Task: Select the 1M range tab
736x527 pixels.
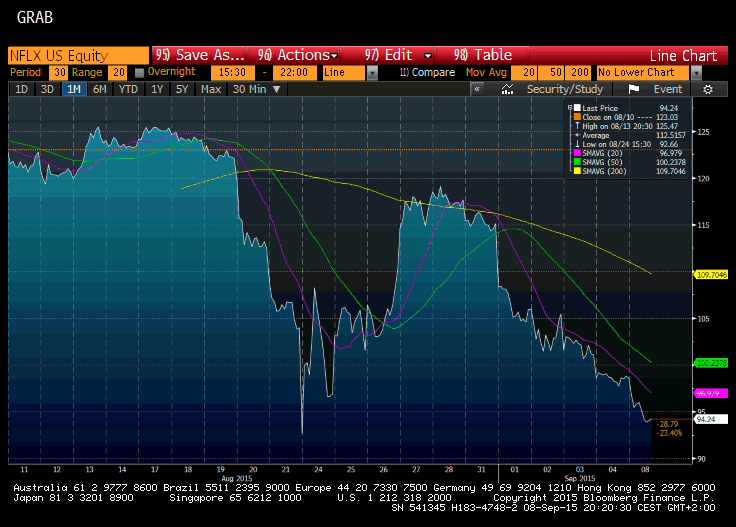Action: (x=74, y=89)
